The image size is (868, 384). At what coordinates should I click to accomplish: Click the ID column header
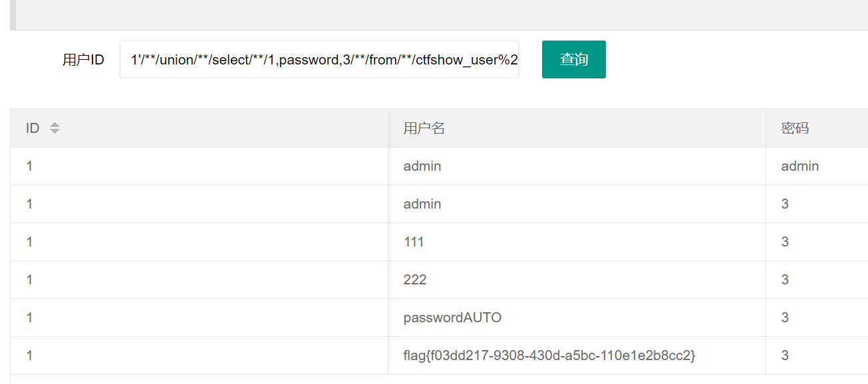[x=33, y=128]
